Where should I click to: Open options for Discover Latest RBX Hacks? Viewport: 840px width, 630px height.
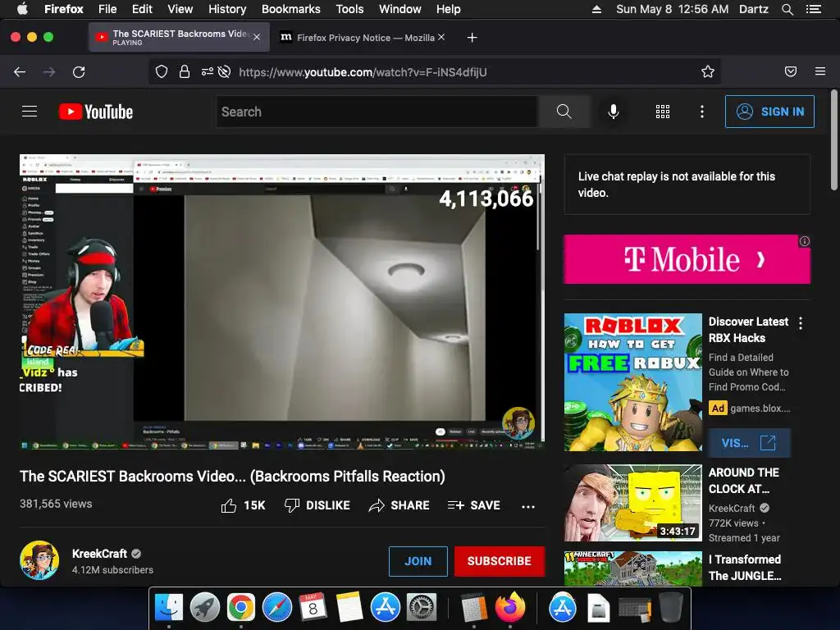pyautogui.click(x=801, y=323)
